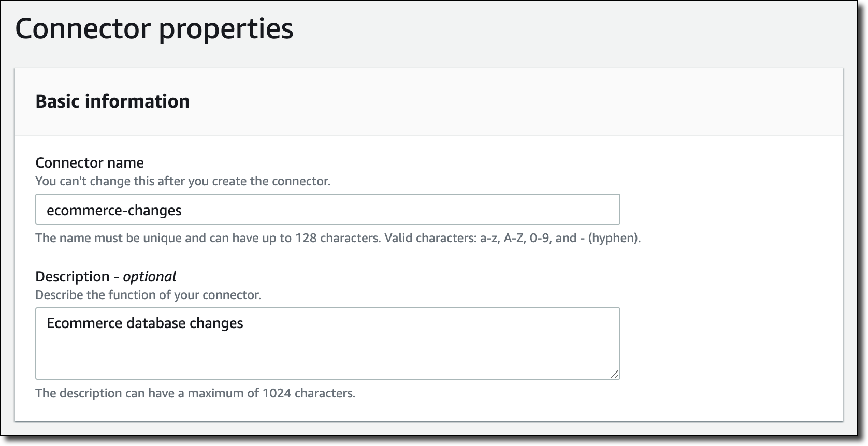Screen dimensions: 868x446
Task: Click the 1024 characters maximum note
Action: [x=195, y=393]
